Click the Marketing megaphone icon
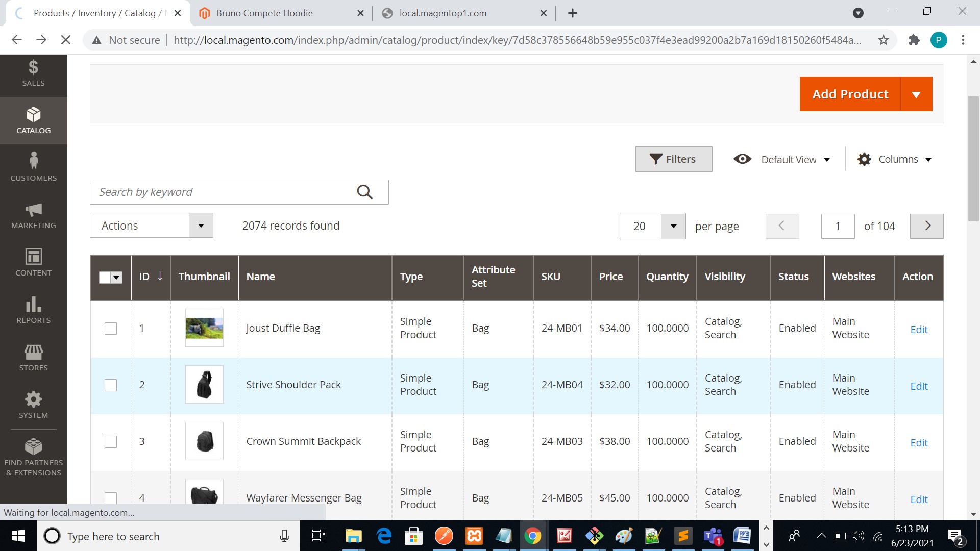The width and height of the screenshot is (980, 551). click(33, 216)
